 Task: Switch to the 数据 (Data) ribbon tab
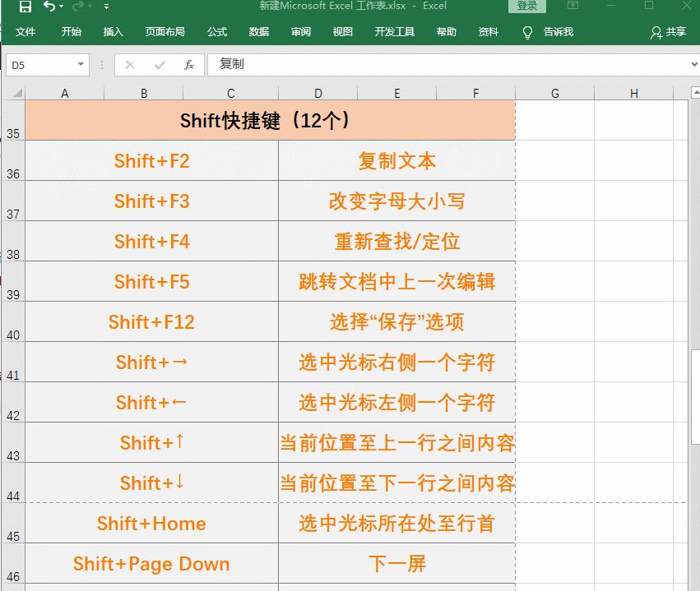257,32
